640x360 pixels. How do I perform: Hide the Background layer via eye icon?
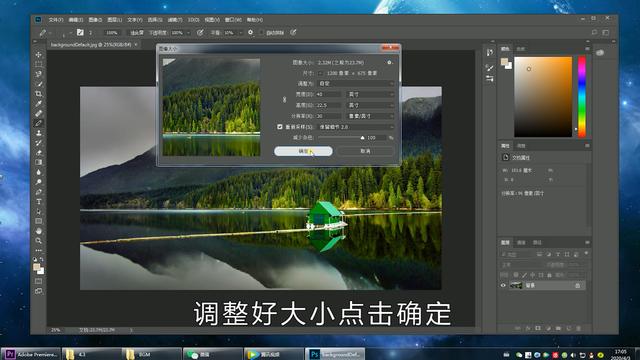coord(503,286)
